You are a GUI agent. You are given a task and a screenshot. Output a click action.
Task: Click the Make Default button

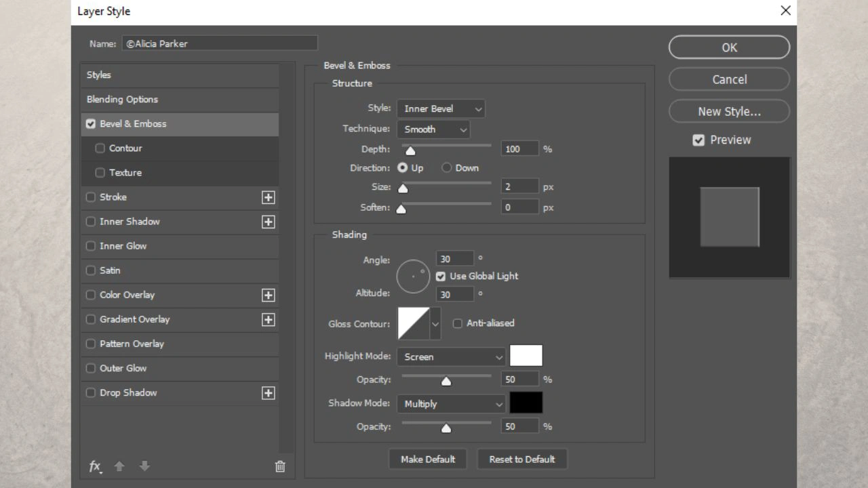[x=428, y=460]
